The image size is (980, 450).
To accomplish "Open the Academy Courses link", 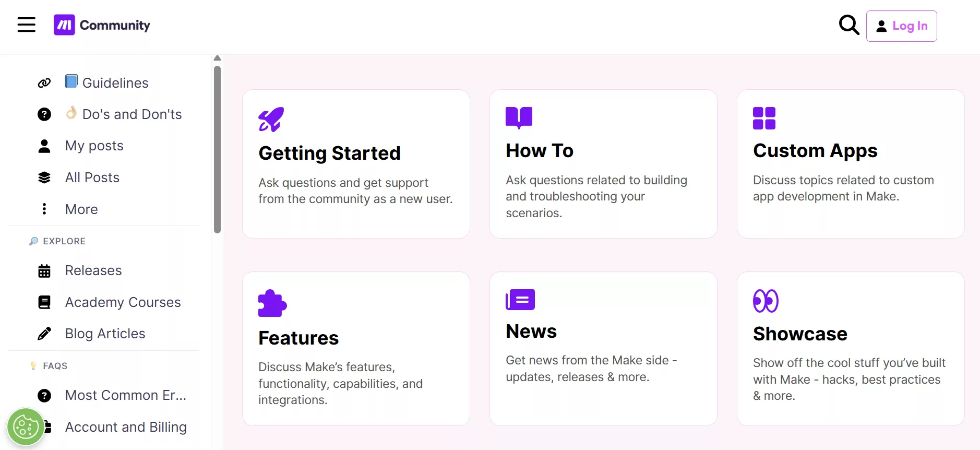I will pos(123,302).
